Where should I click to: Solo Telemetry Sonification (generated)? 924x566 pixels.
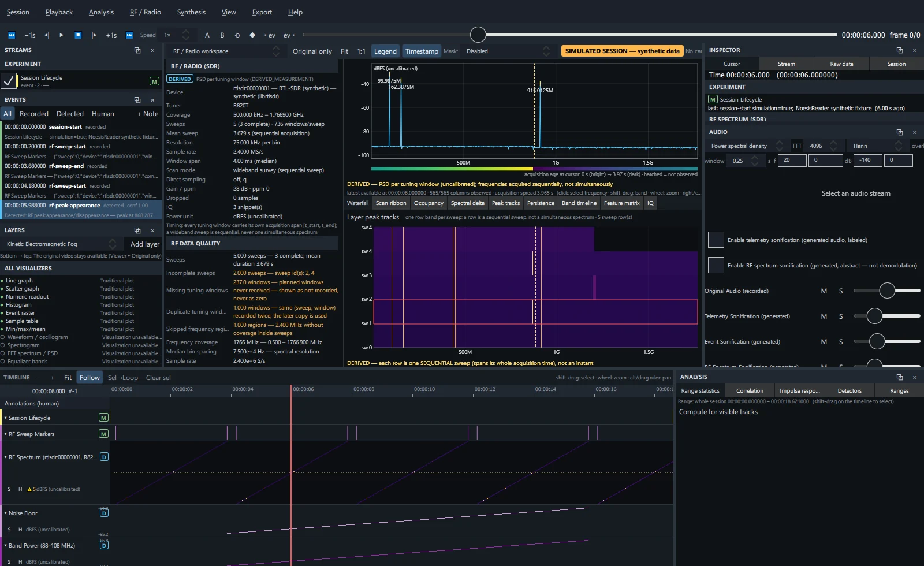coord(841,316)
